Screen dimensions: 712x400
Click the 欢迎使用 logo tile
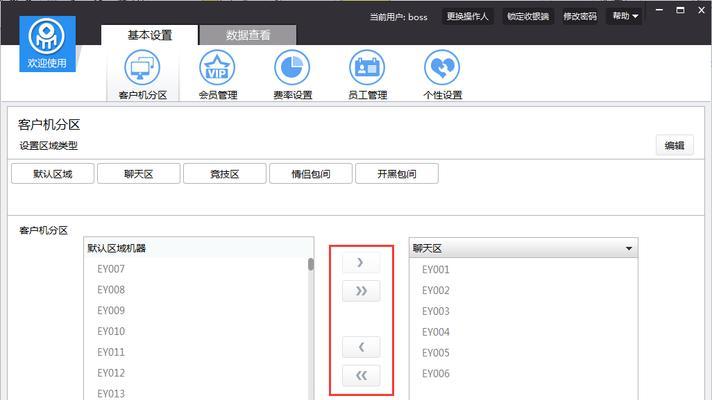click(47, 44)
